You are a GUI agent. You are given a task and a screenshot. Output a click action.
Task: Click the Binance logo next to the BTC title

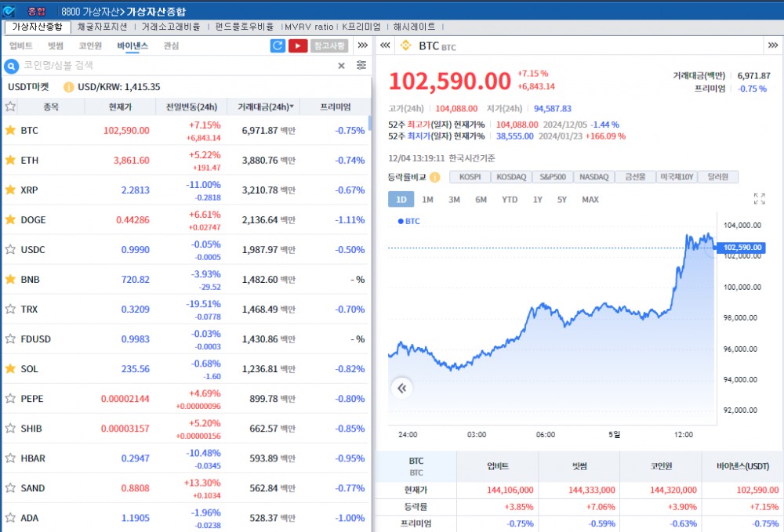[x=405, y=45]
